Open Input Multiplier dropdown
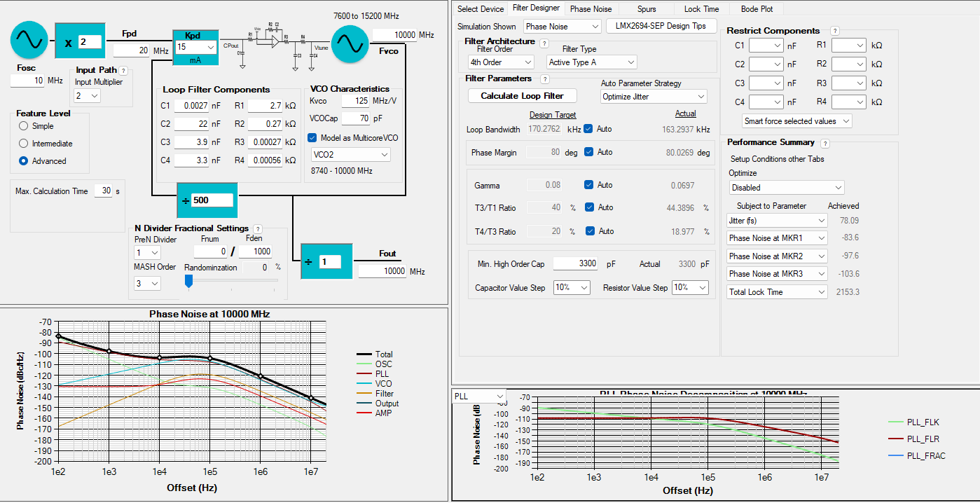 pyautogui.click(x=87, y=96)
